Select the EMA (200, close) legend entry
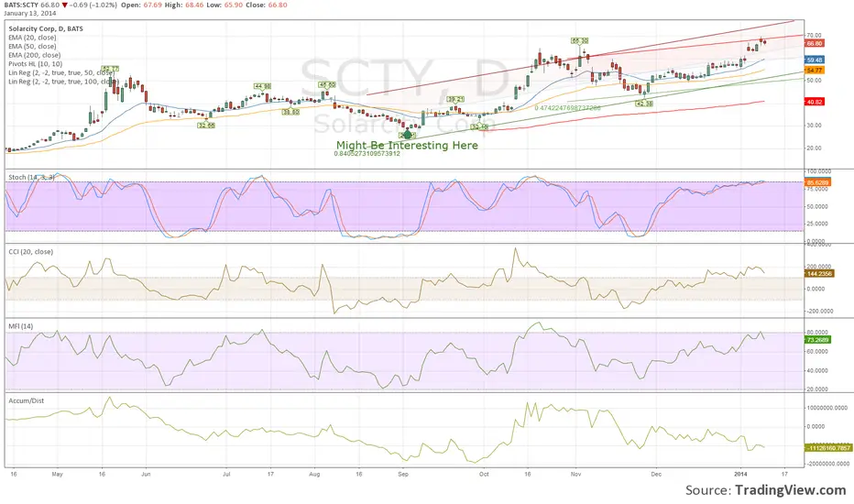Viewport: 854px width, 504px height. tap(34, 55)
